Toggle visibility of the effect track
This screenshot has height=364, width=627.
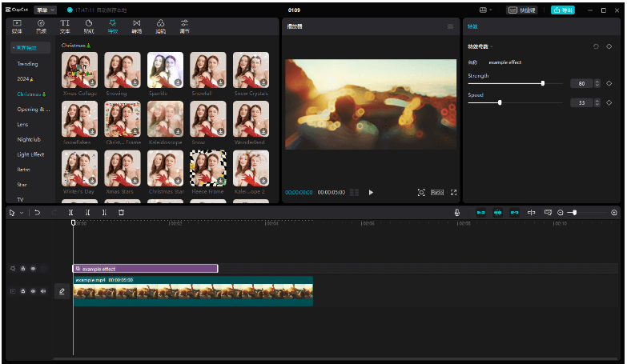[x=33, y=269]
